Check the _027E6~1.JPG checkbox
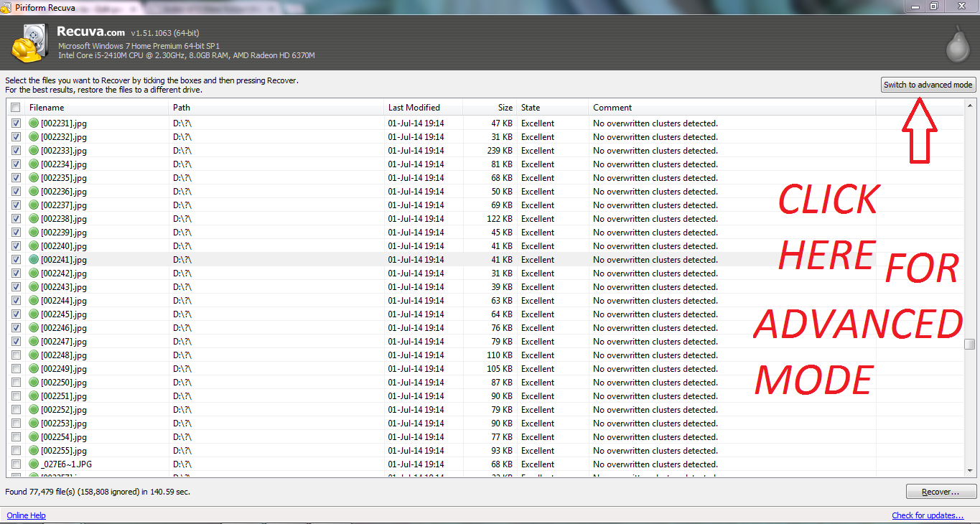The width and height of the screenshot is (980, 524). (16, 464)
